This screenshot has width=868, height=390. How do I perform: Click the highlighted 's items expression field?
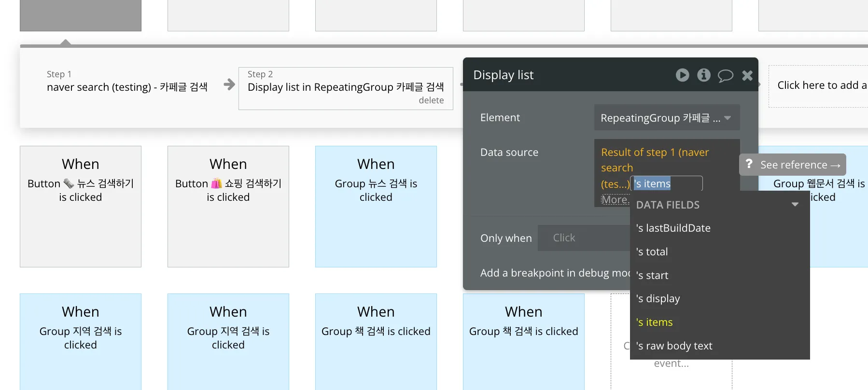point(667,183)
